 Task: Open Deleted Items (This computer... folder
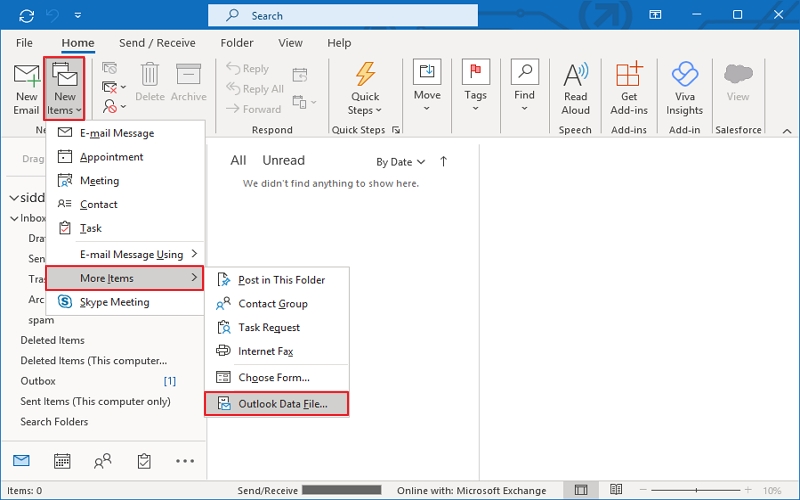tap(94, 361)
